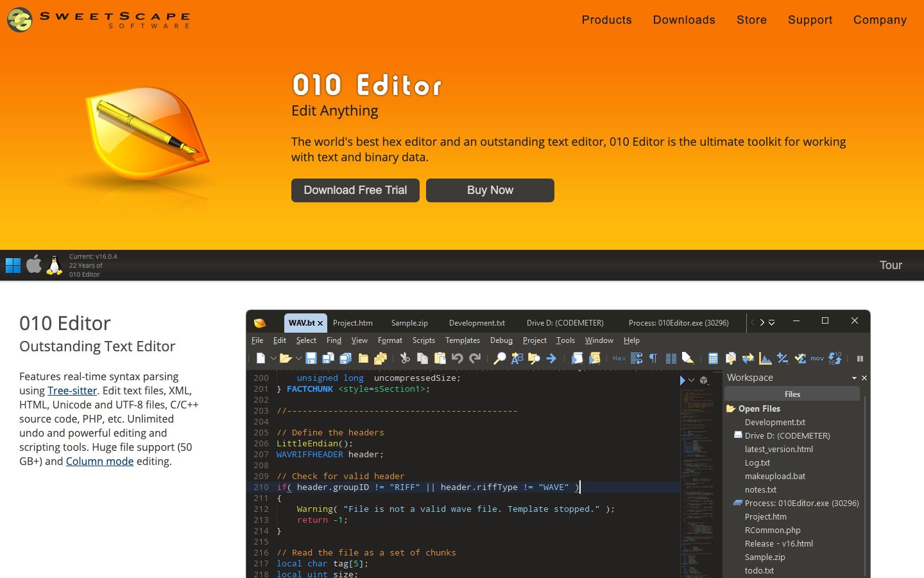Follow the Tree-sitter link
Viewport: 924px width, 578px height.
72,390
